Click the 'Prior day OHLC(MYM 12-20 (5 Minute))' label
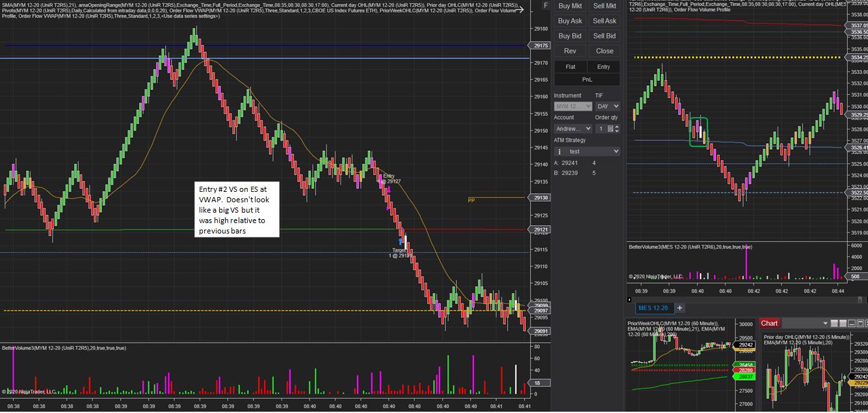 point(806,337)
